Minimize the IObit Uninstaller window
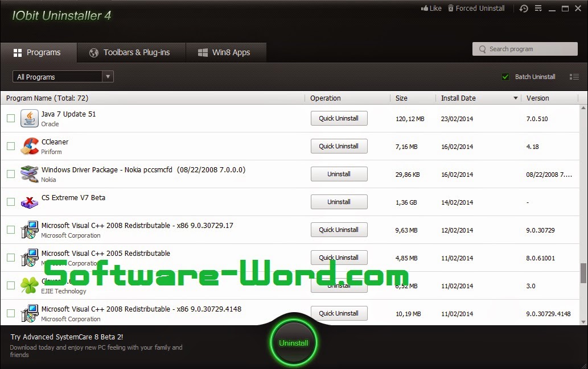 [x=552, y=9]
